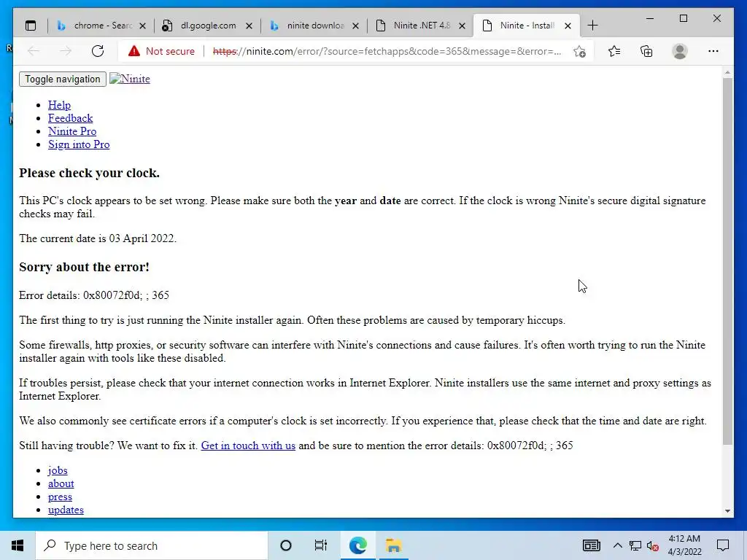This screenshot has height=560, width=747.
Task: Close the ninite download tab
Action: point(355,26)
